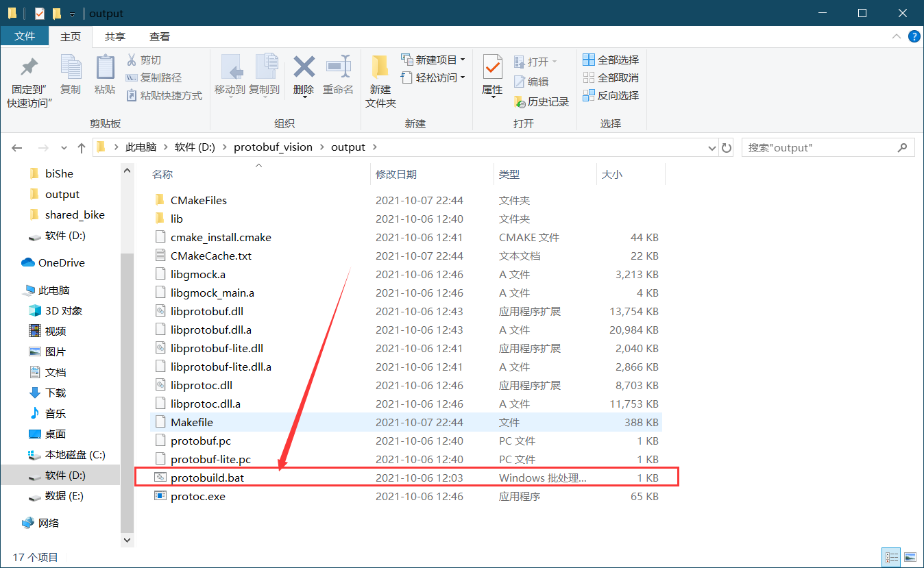Click the Rename icon
Screen dimensions: 924x568
pyautogui.click(x=338, y=75)
